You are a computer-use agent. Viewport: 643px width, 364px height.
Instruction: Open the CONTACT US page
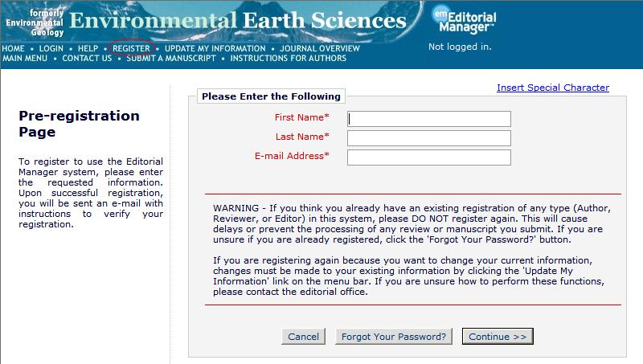(87, 58)
